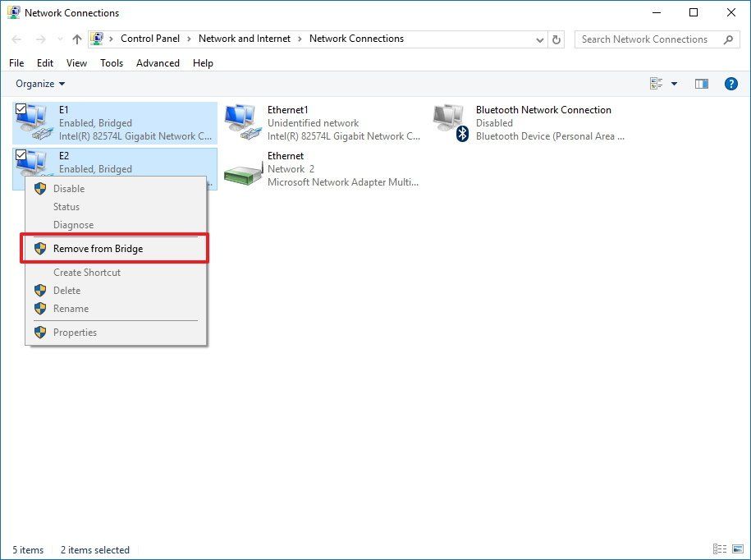Uncheck the E2 adapter selection checkbox

[x=21, y=155]
